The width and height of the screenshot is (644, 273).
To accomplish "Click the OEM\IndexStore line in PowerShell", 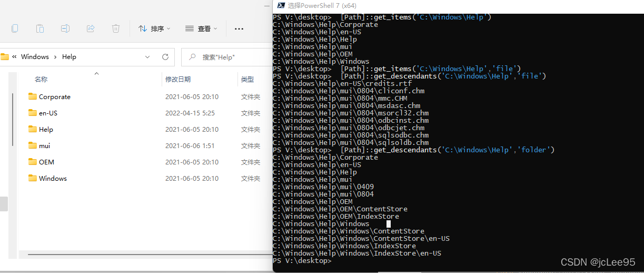I will [336, 216].
